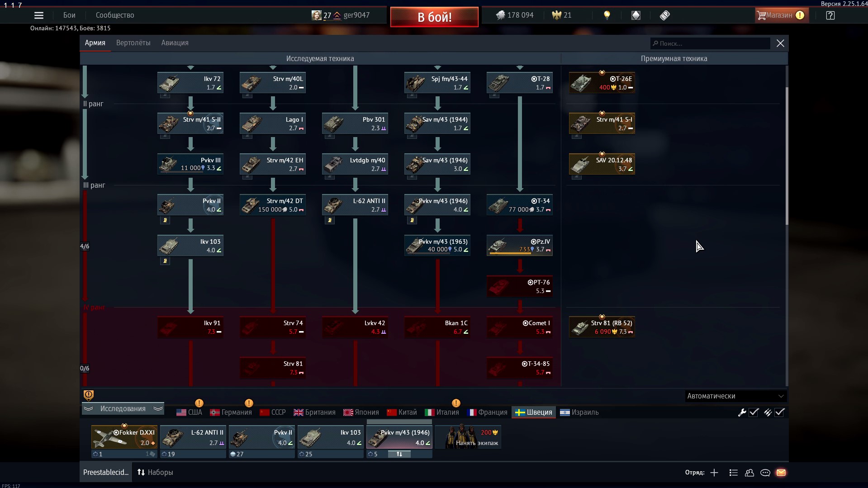Select the premium Strv 81 (RB 52) card

click(602, 327)
